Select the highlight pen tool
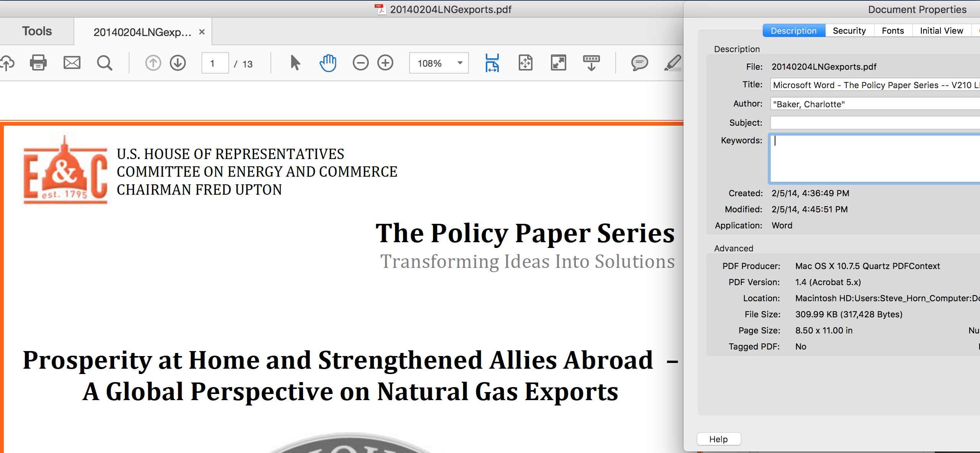The image size is (980, 453). [673, 63]
